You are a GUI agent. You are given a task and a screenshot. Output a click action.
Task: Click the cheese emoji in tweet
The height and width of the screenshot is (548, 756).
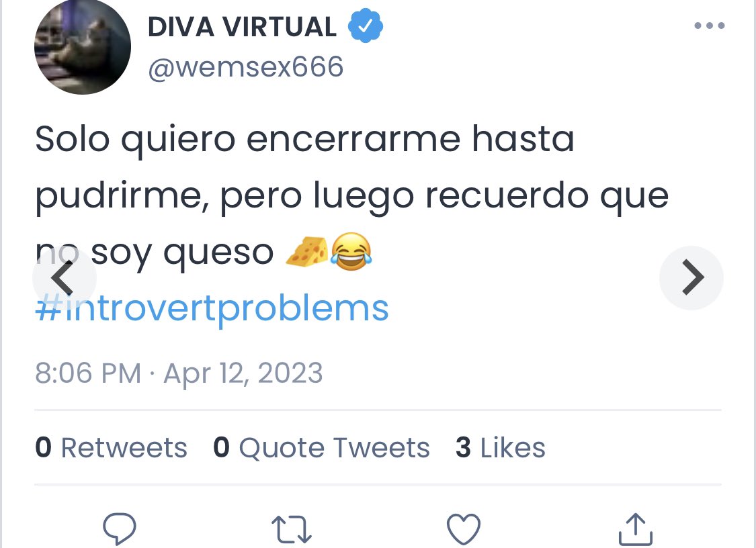point(307,251)
